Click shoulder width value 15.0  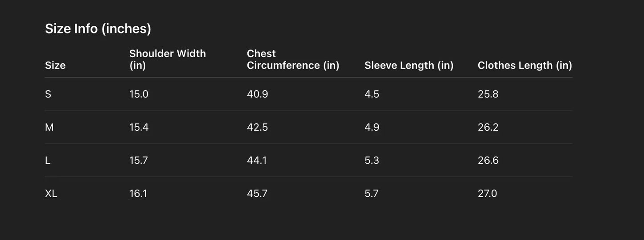coord(139,94)
